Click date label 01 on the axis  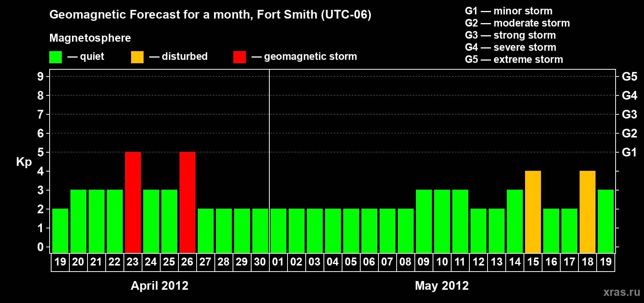[278, 262]
